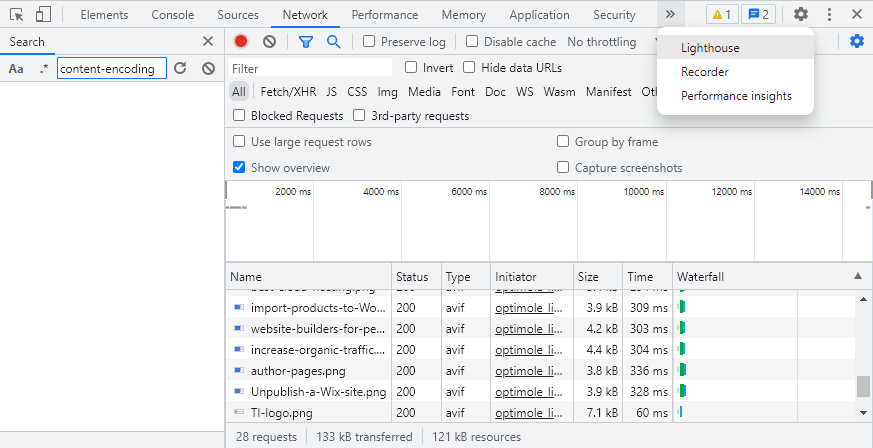Viewport: 873px width, 448px height.
Task: Clear the network log
Action: (269, 41)
